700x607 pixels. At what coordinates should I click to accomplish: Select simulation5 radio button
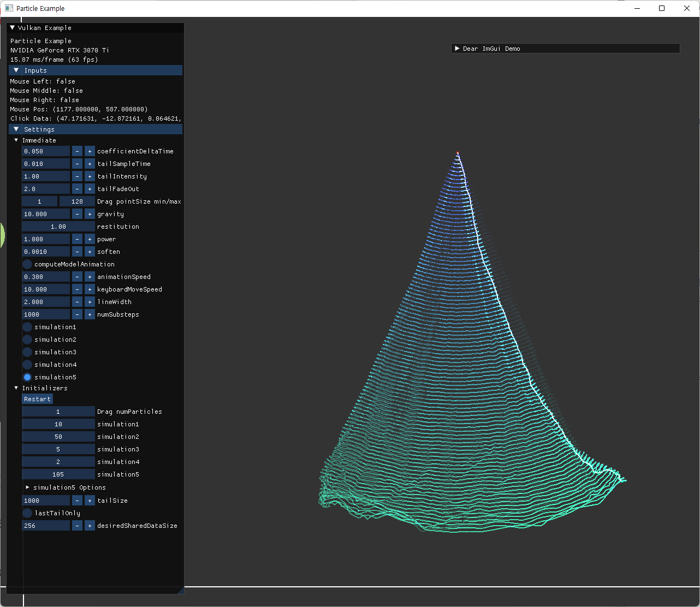pyautogui.click(x=27, y=377)
